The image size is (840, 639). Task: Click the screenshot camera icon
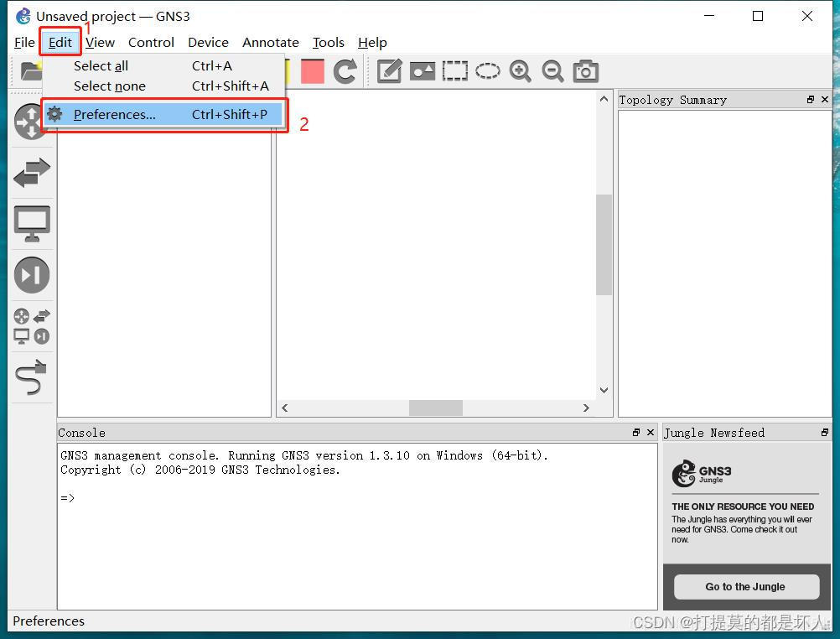pyautogui.click(x=585, y=71)
